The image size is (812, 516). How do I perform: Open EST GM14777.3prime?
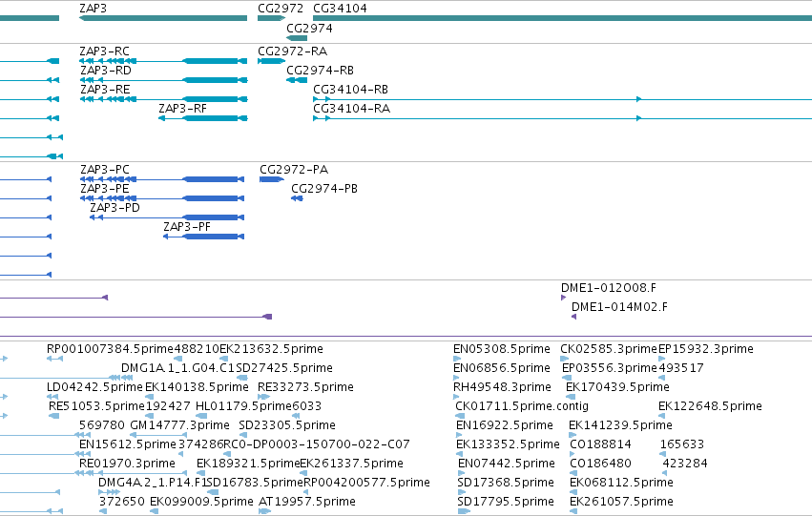pyautogui.click(x=179, y=426)
